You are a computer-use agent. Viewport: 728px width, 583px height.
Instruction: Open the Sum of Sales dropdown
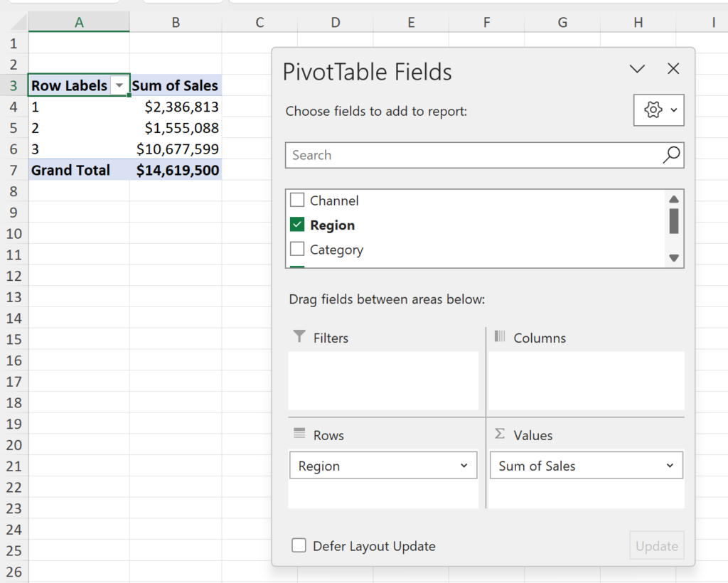tap(669, 466)
